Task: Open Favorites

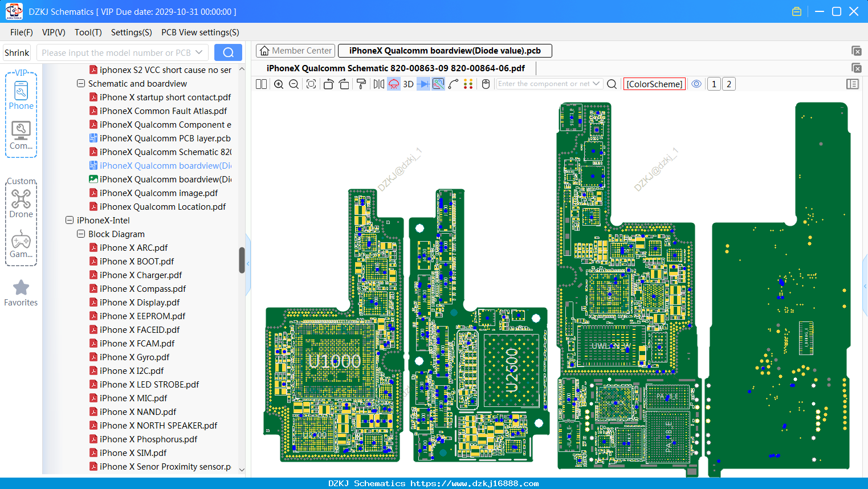Action: 21,293
